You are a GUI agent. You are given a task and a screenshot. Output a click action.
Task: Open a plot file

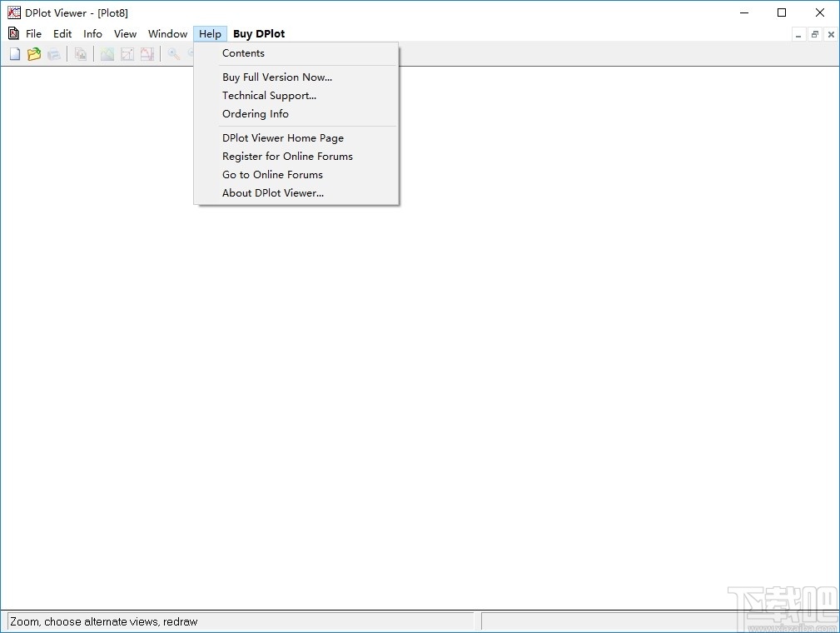click(x=34, y=53)
